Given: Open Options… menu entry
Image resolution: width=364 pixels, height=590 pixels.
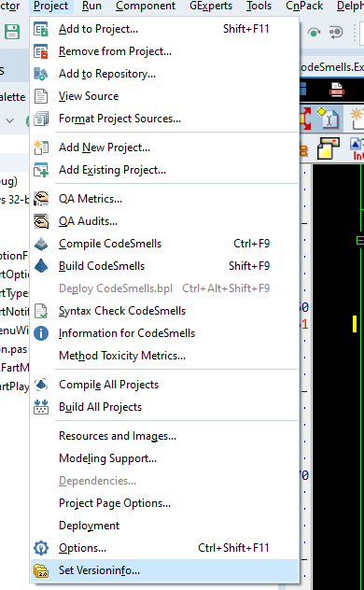Looking at the screenshot, I should point(164,548).
